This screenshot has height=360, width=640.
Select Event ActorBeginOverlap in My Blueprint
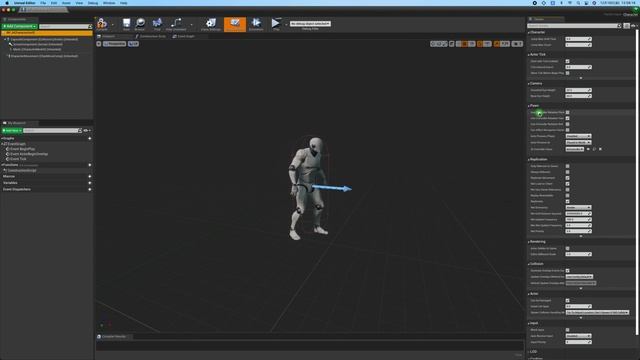tap(28, 154)
